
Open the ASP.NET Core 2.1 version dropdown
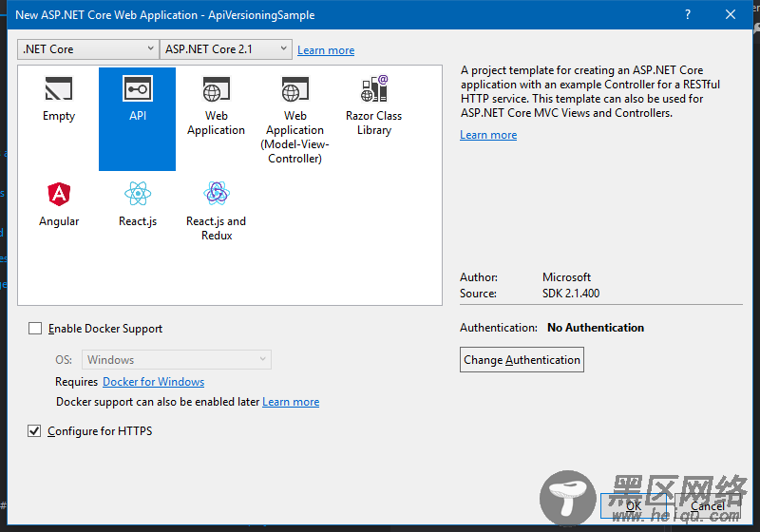(x=226, y=49)
